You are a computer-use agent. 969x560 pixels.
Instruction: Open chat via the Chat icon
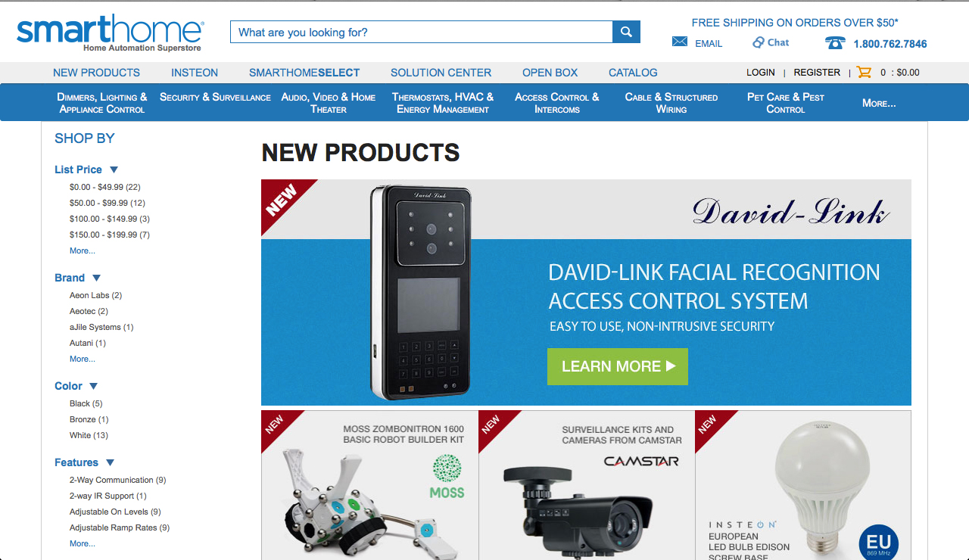point(759,42)
